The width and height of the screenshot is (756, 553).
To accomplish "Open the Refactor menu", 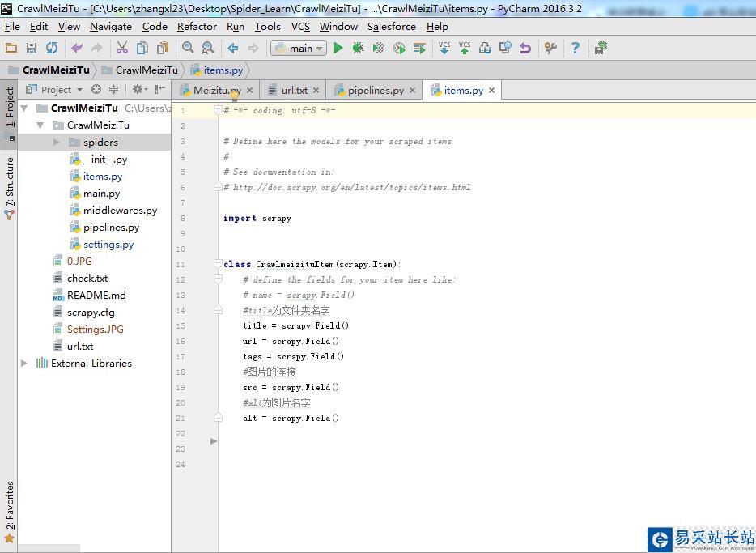I will [x=197, y=27].
